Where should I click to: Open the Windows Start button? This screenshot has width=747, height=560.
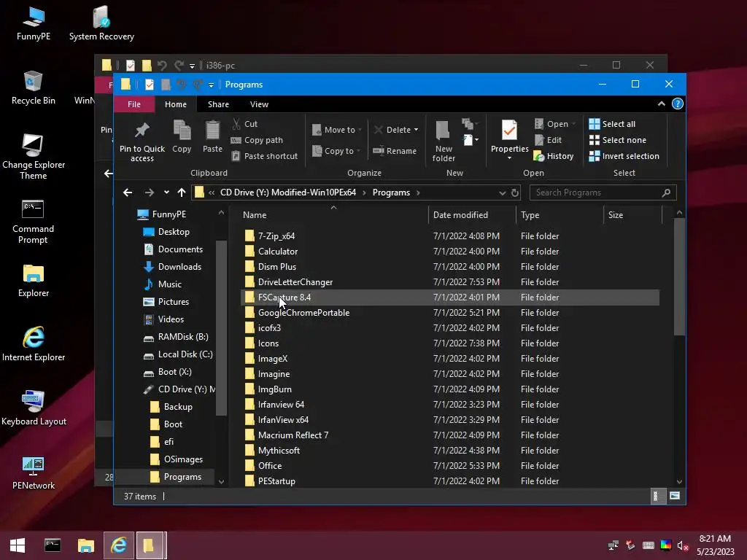(x=18, y=545)
